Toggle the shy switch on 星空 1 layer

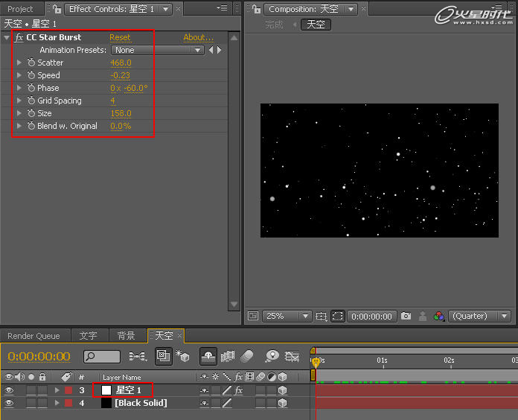[x=204, y=391]
